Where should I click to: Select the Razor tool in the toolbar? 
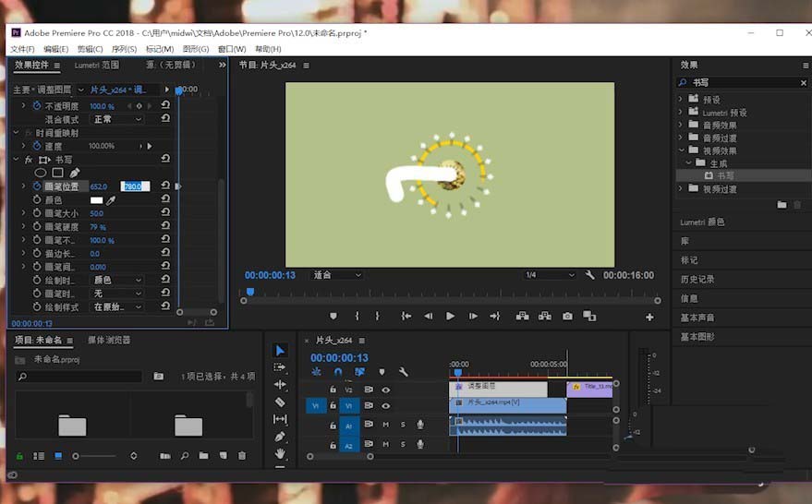281,402
